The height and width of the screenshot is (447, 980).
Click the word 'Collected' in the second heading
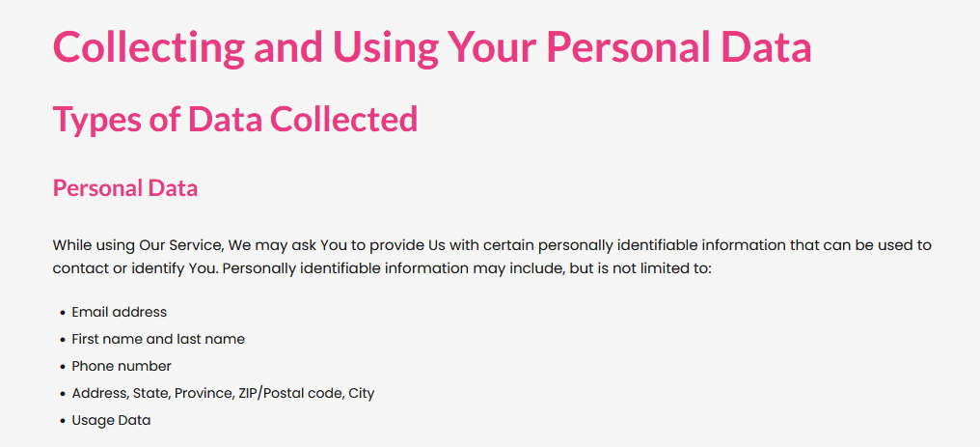(343, 119)
